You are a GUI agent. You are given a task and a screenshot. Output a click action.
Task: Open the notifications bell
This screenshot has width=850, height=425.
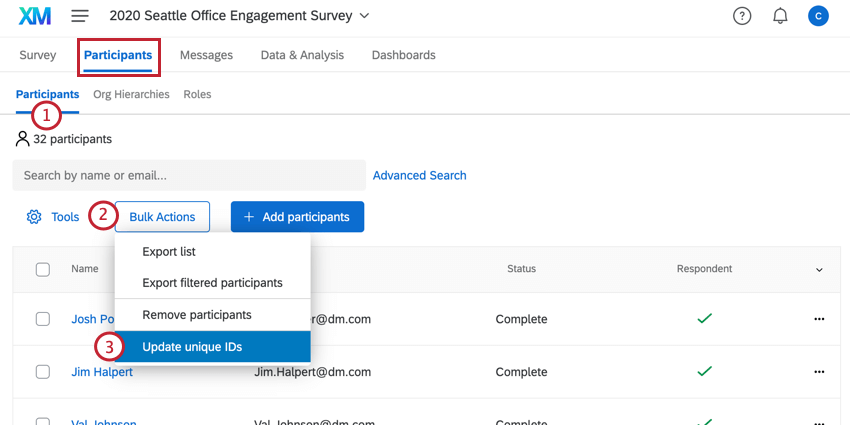pyautogui.click(x=780, y=16)
